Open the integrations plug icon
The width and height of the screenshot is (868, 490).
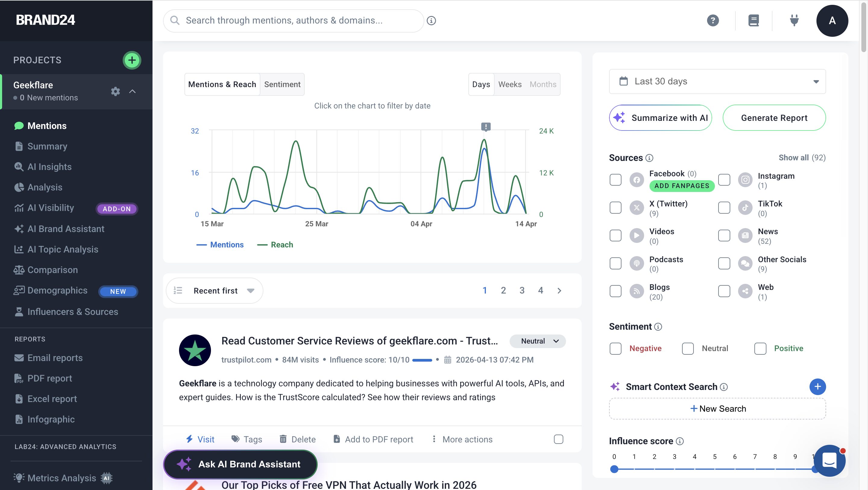[794, 20]
